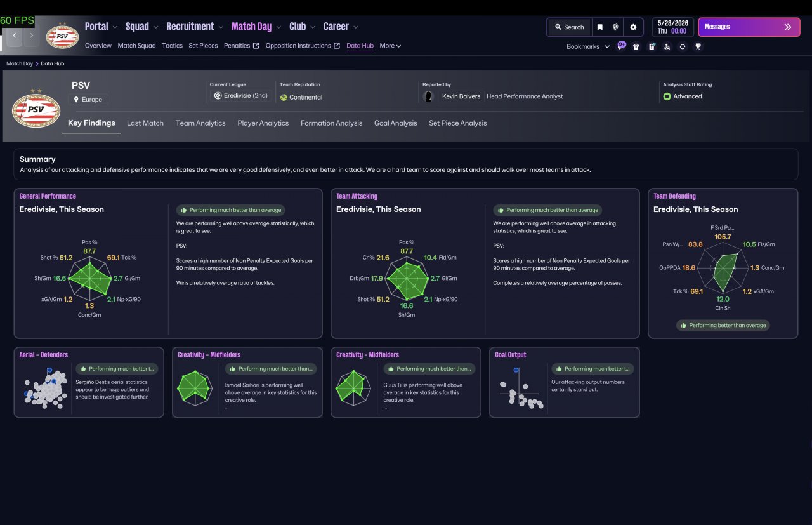Click the Eredivisie (2nd) league link
Image resolution: width=812 pixels, height=525 pixels.
[241, 96]
